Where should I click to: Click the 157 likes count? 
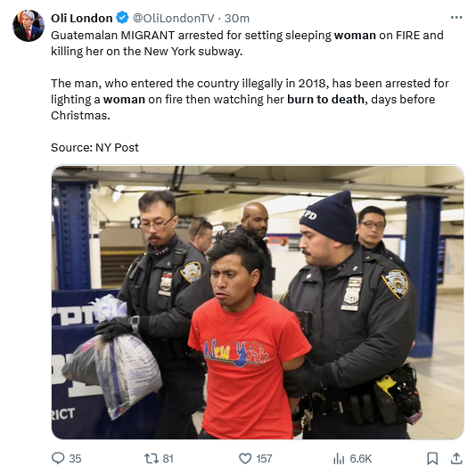(x=264, y=459)
